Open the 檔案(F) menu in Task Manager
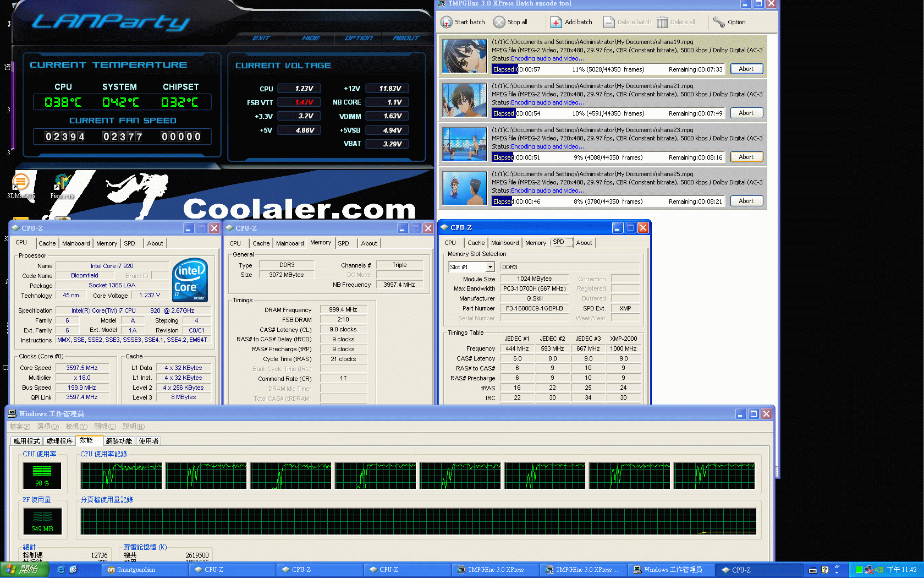Viewport: 924px width, 578px height. coord(20,427)
